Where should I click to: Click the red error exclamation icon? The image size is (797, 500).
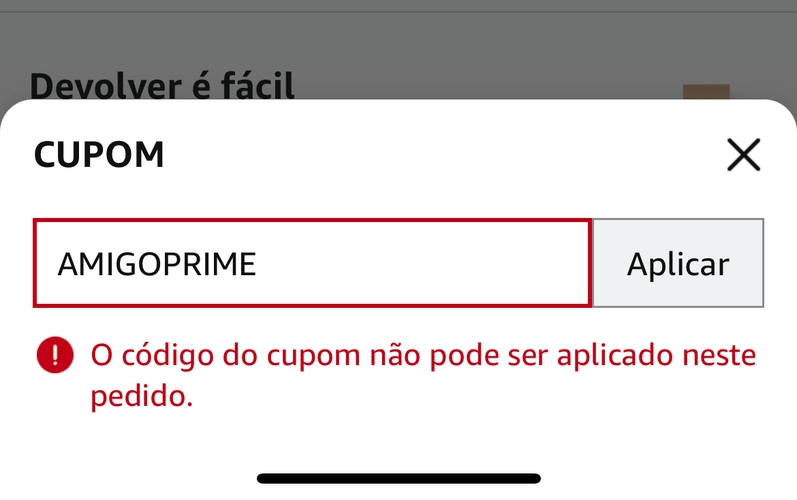point(55,355)
